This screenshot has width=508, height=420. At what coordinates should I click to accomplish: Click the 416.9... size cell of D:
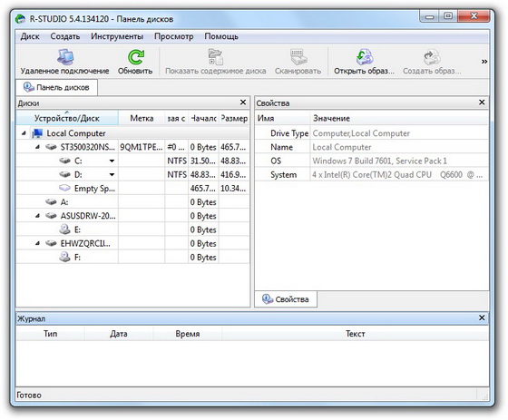[x=234, y=175]
